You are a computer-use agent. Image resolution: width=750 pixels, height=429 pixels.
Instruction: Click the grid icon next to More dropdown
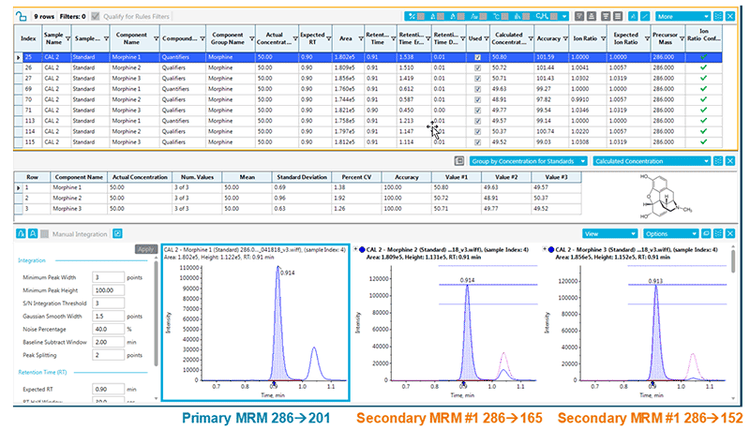point(720,16)
